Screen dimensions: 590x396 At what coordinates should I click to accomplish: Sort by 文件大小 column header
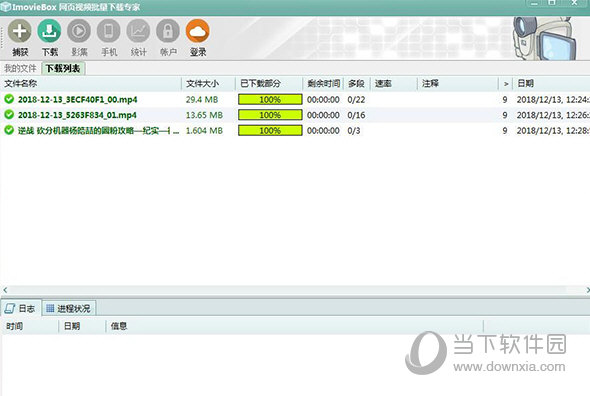209,84
